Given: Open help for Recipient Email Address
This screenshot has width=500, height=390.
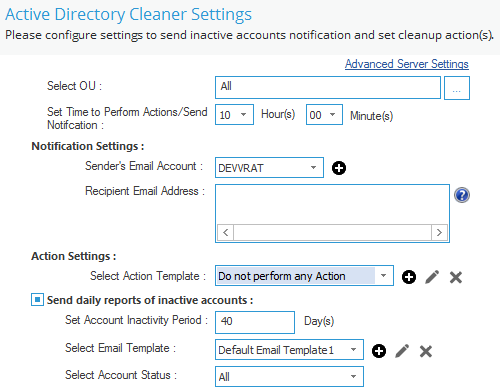Looking at the screenshot, I should [x=462, y=195].
